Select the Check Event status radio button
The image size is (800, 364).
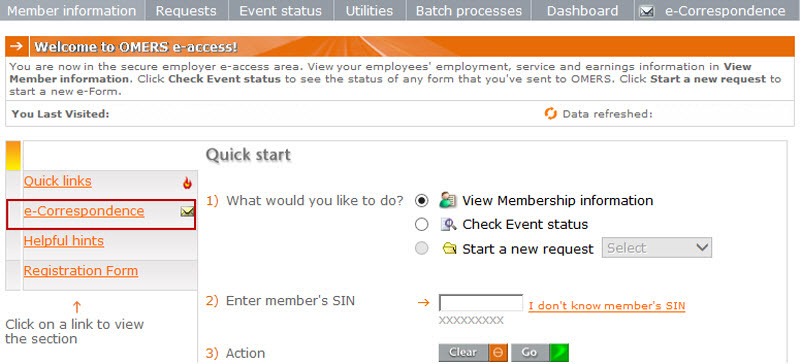coord(421,225)
